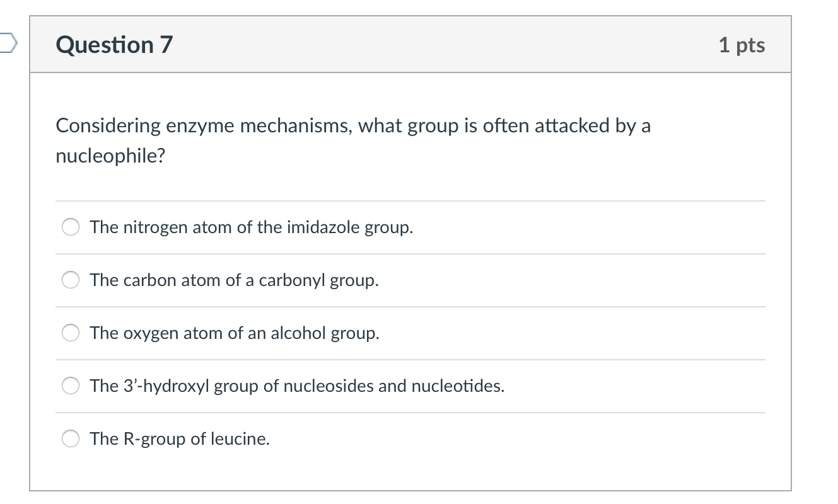This screenshot has height=504, width=838.
Task: Click answer text 'The nitrogen atom of the imidazole group.'
Action: (x=251, y=227)
